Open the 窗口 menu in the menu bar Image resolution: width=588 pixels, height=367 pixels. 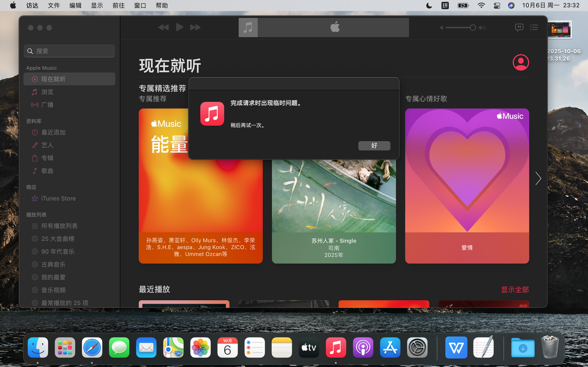click(140, 5)
